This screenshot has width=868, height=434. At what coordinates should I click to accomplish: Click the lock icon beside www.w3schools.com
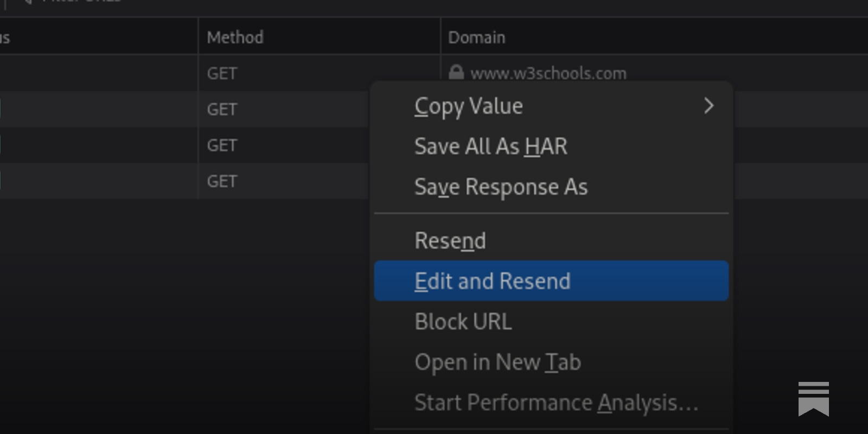point(456,72)
